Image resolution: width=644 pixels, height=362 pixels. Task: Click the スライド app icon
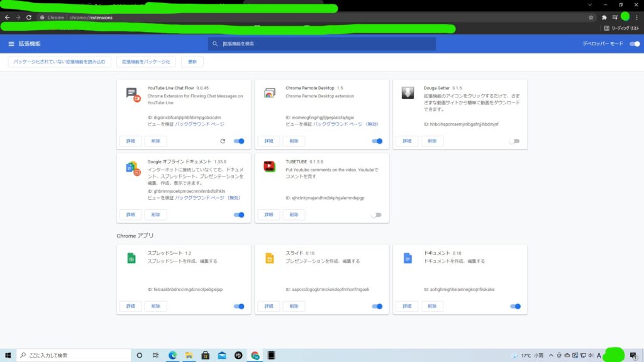click(269, 258)
